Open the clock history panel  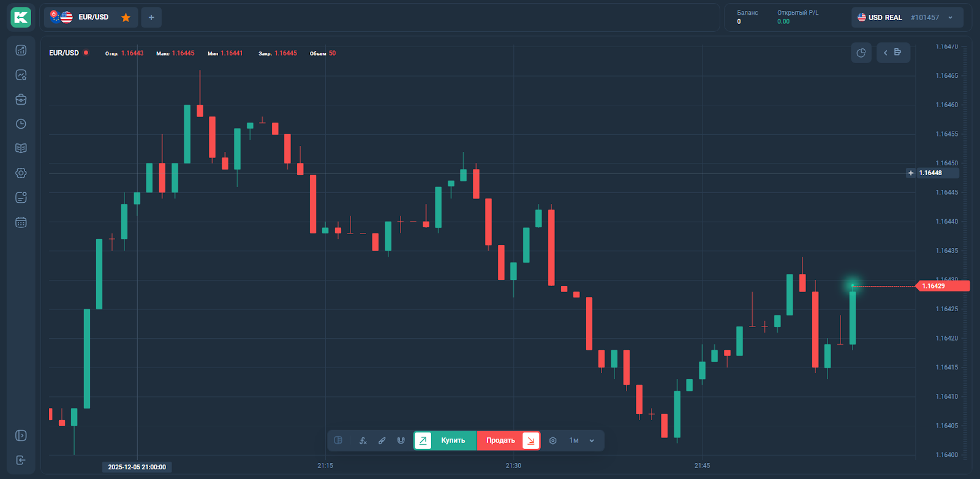click(21, 124)
